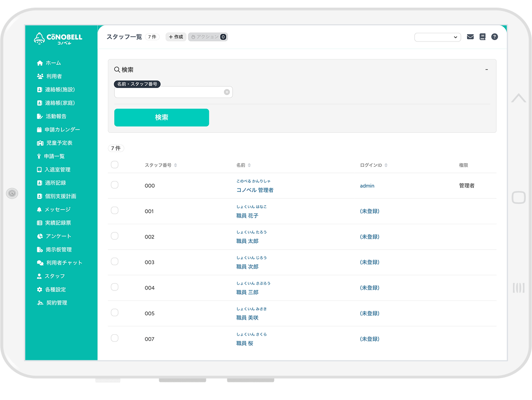Sort by ログインID column arrows

click(386, 165)
